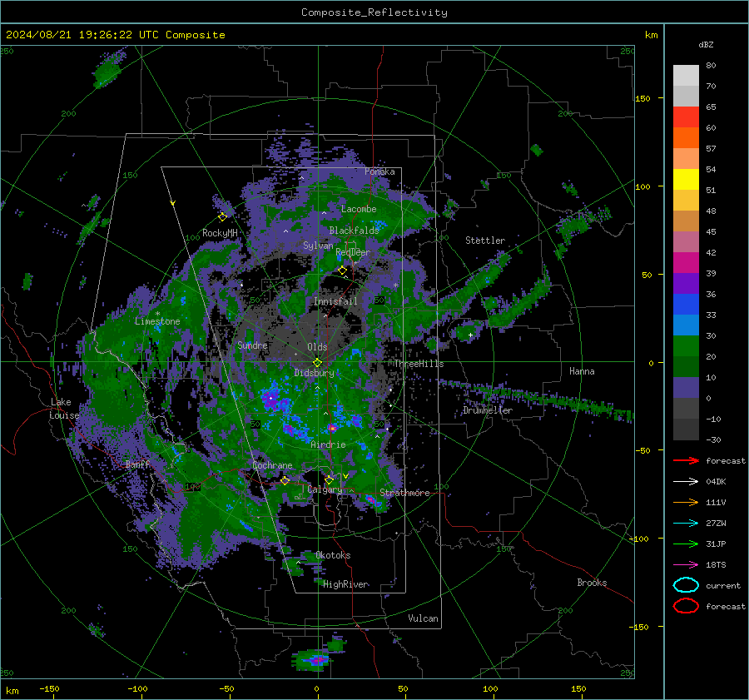Click the intense red storm cell north of Airdrie

(x=332, y=428)
